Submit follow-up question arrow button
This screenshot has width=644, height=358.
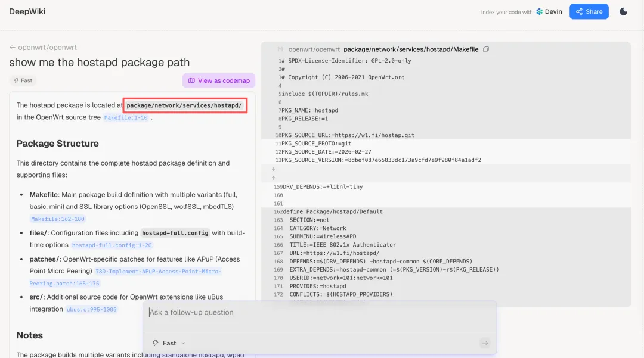[x=485, y=343]
